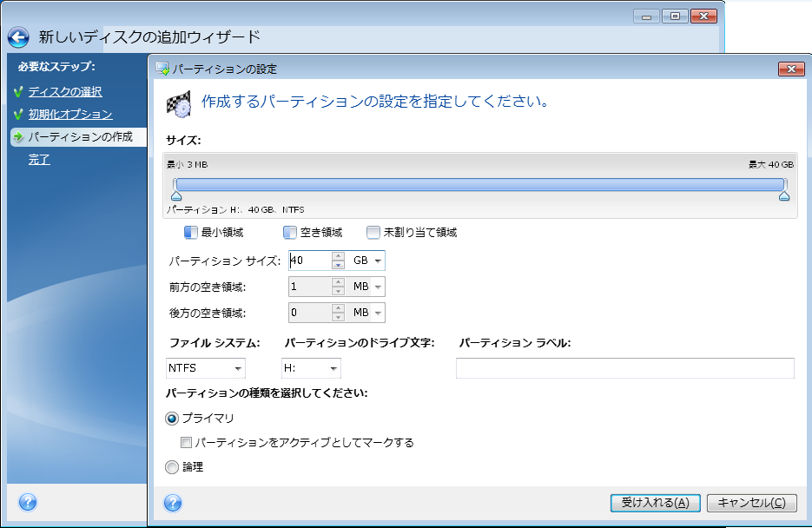The width and height of the screenshot is (812, 528).
Task: Increase partition size with up arrow
Action: tap(338, 256)
